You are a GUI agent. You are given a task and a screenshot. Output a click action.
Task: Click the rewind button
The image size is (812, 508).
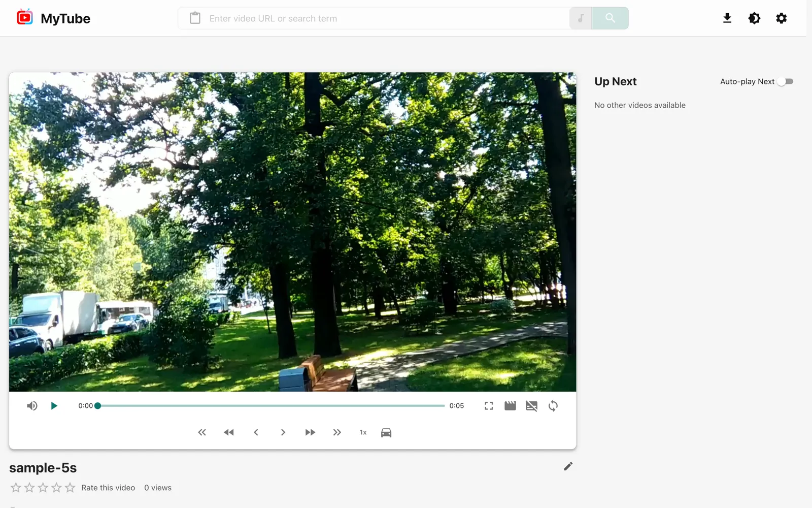[229, 432]
